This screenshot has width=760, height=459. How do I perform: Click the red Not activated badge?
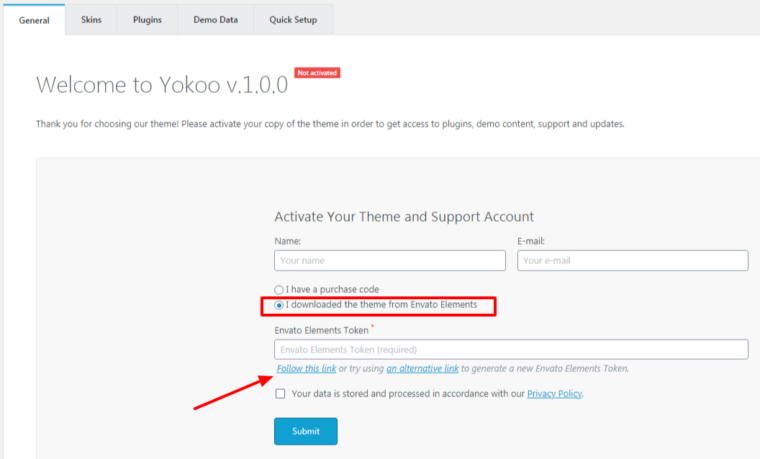click(x=317, y=73)
